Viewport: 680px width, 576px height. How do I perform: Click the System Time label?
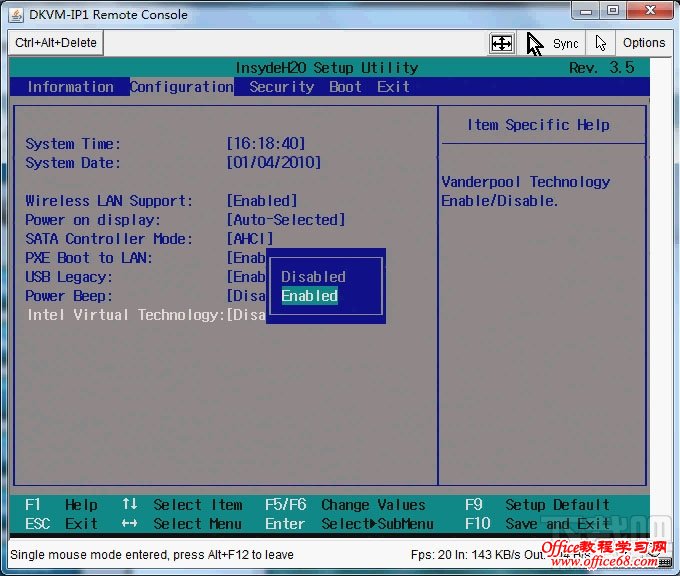72,144
